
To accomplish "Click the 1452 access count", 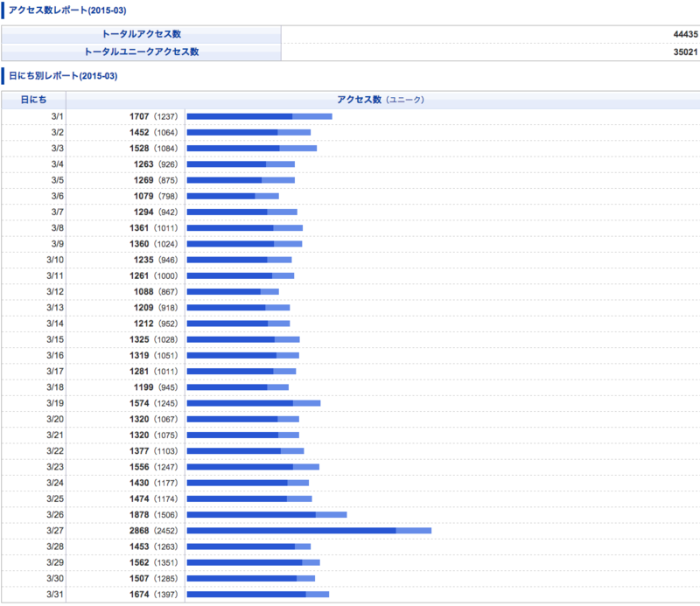I will 139,133.
